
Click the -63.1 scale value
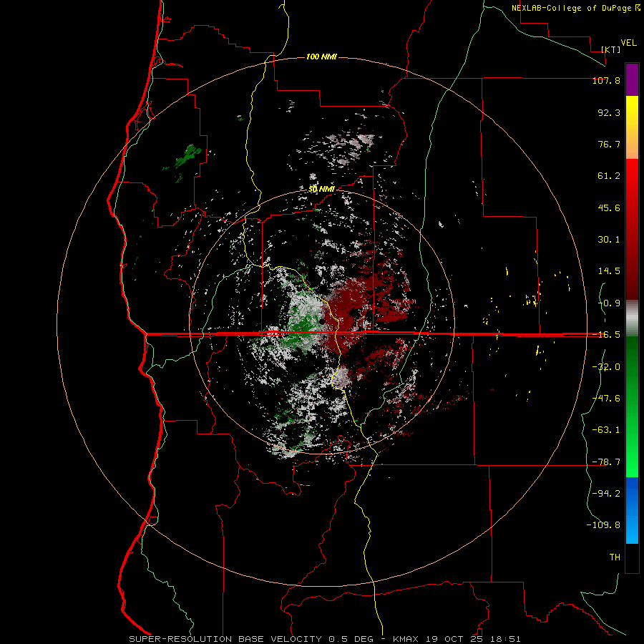(606, 430)
